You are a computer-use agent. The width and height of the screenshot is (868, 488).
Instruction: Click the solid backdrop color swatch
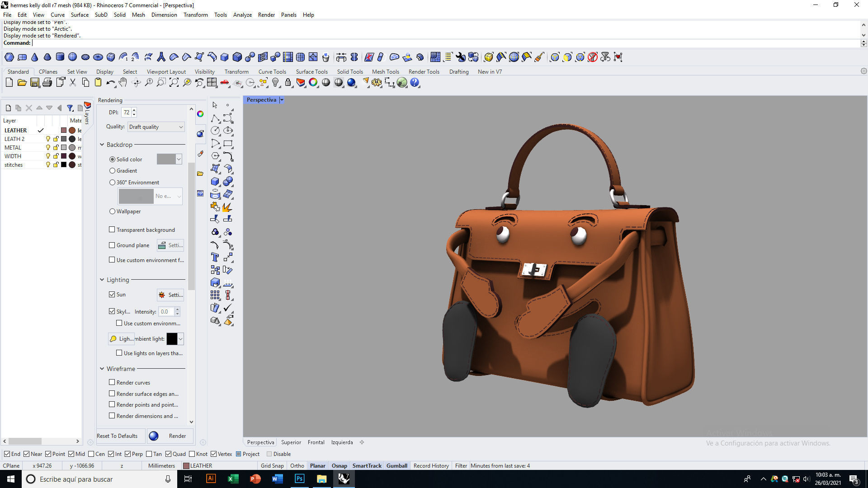166,159
